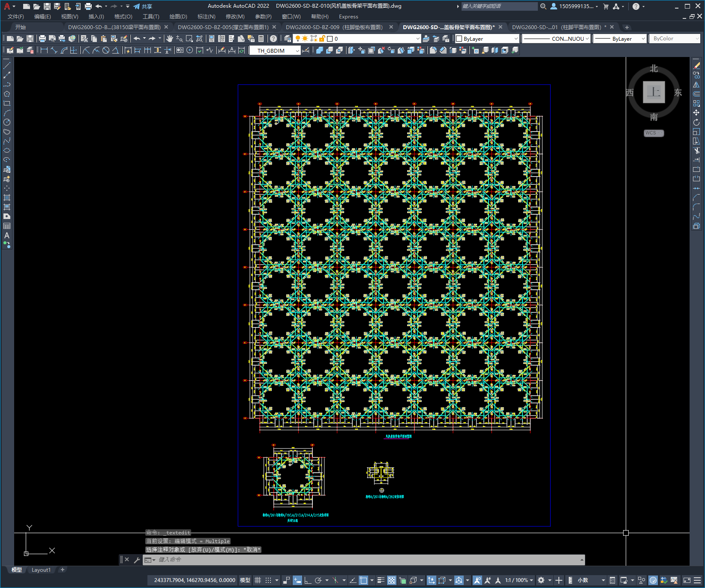Select the Erase tool

click(696, 66)
